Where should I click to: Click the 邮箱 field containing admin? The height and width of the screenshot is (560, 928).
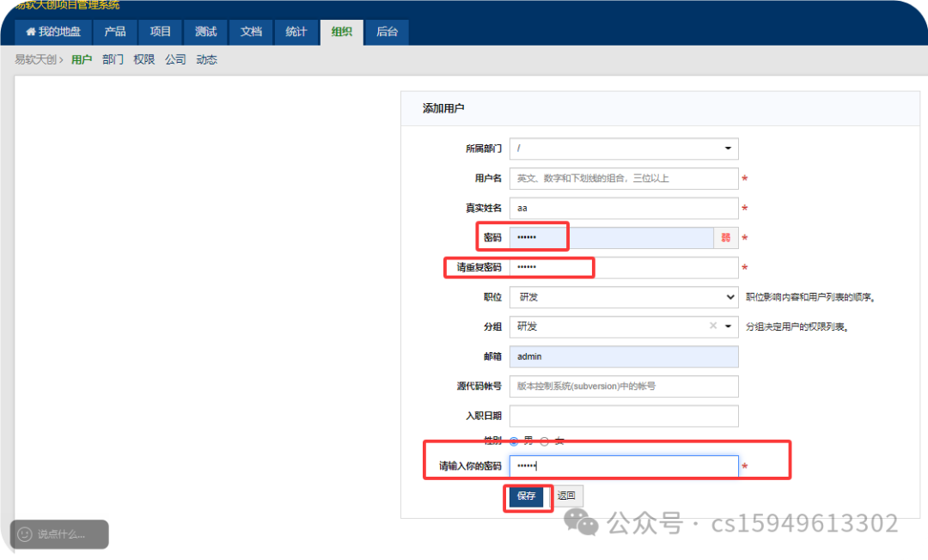click(x=624, y=356)
